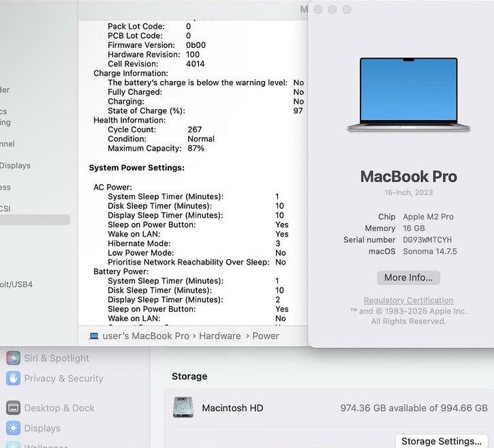Image resolution: width=494 pixels, height=448 pixels.
Task: Open Desktop & Dock settings icon
Action: (13, 408)
